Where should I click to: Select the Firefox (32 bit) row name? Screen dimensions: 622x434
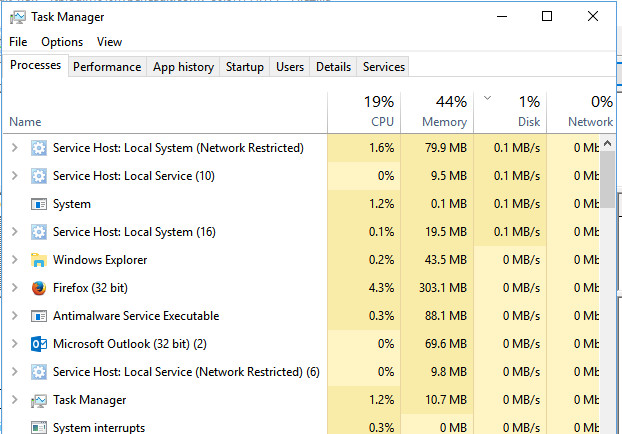click(90, 288)
